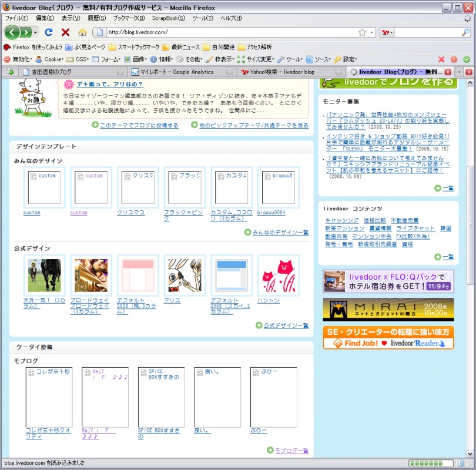Click the Firefox を使ってみよう bookmark
Viewport: 476px width, 470px height.
click(33, 47)
